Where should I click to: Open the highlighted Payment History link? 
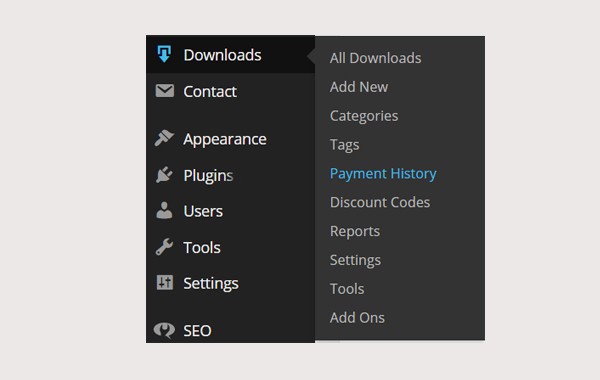coord(383,174)
